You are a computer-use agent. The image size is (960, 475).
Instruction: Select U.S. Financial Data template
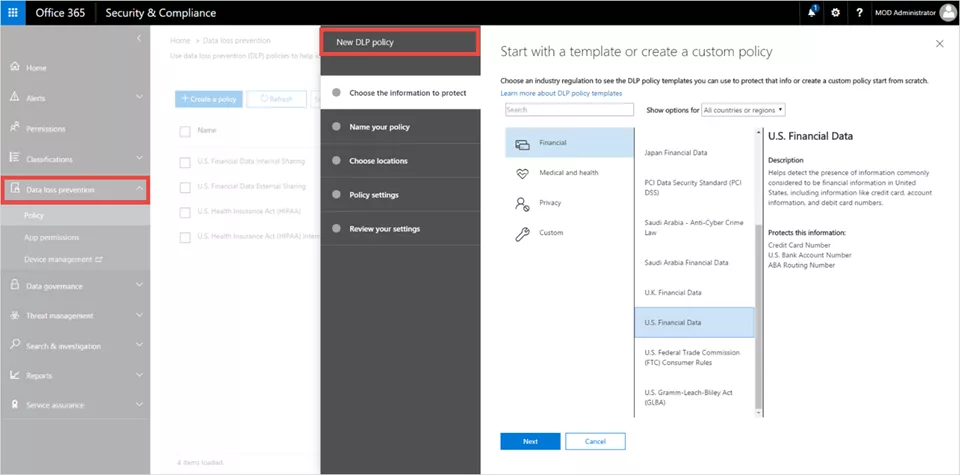coord(694,322)
